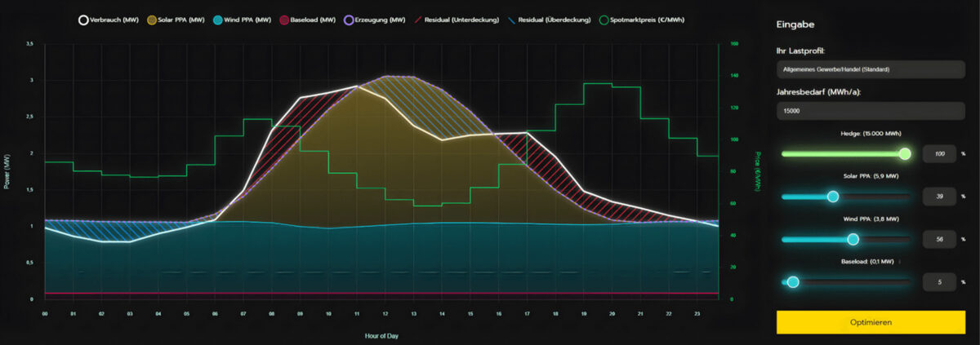Click the Baseload slider handle

coord(792,282)
